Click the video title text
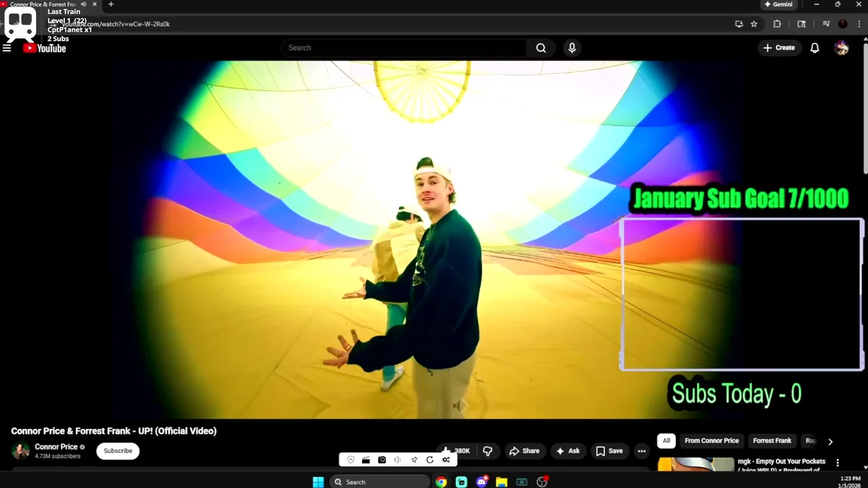The width and height of the screenshot is (868, 488). (114, 431)
